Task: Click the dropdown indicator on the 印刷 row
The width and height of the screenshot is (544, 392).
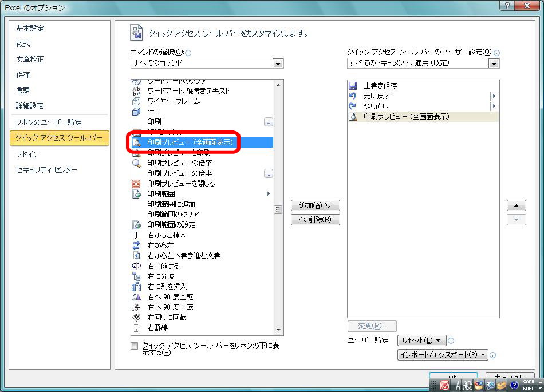Action: (268, 122)
